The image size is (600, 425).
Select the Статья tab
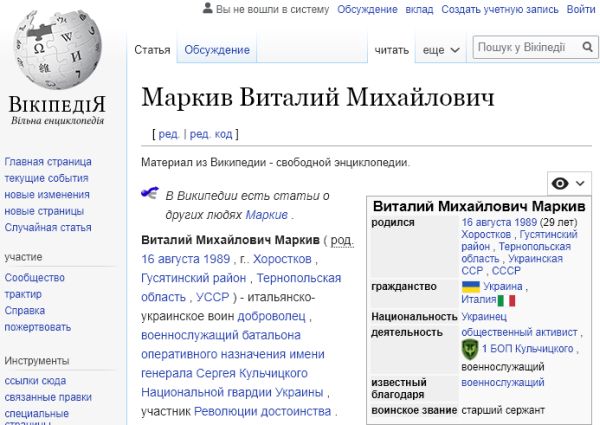tap(152, 49)
